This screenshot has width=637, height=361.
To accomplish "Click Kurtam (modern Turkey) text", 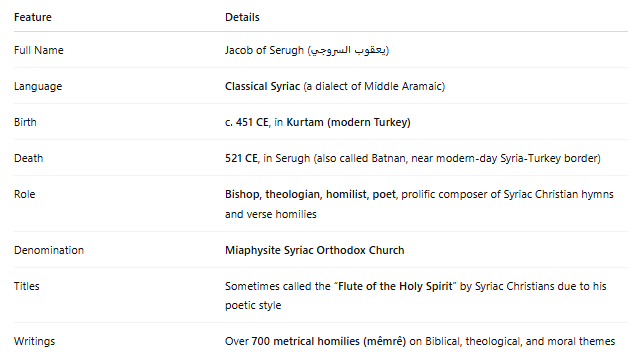I will click(x=349, y=122).
